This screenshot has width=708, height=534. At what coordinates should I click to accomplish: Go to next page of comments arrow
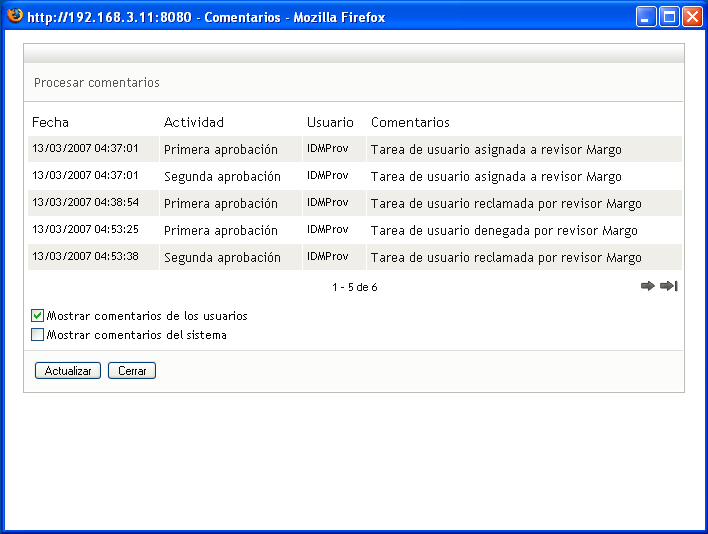[x=647, y=286]
